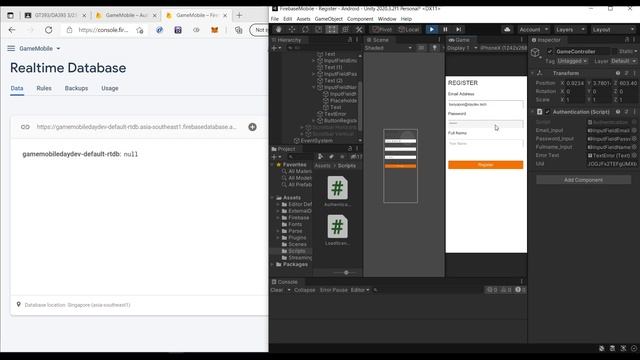Select the Transform tool in Unity toolbar
Screen dimensions: 640x360
[x=345, y=29]
